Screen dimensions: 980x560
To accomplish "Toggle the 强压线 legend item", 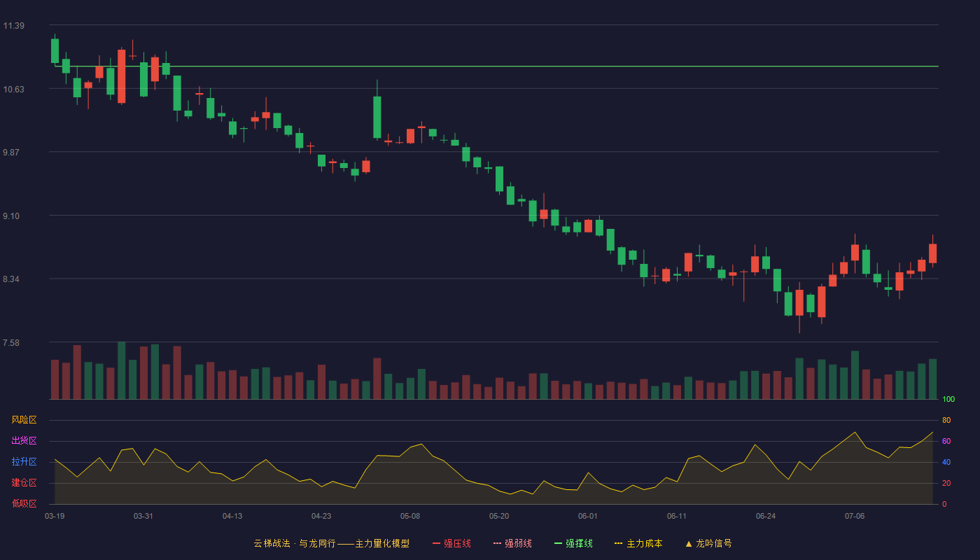I will (x=451, y=543).
